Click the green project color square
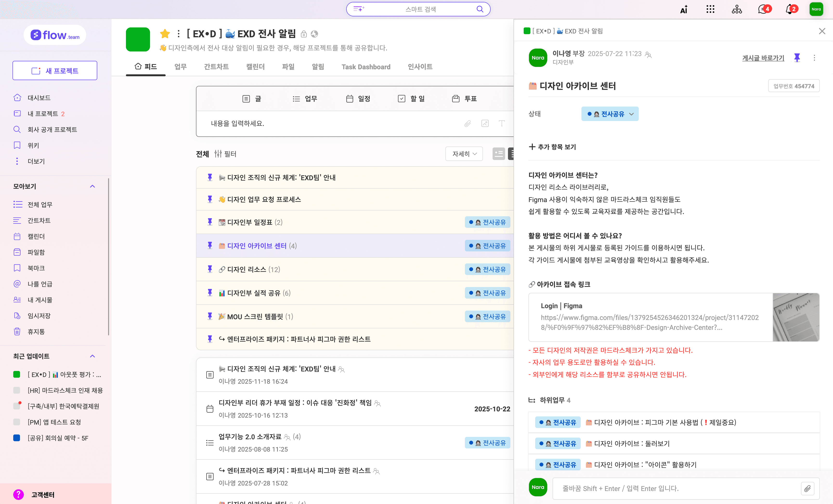 pyautogui.click(x=138, y=39)
